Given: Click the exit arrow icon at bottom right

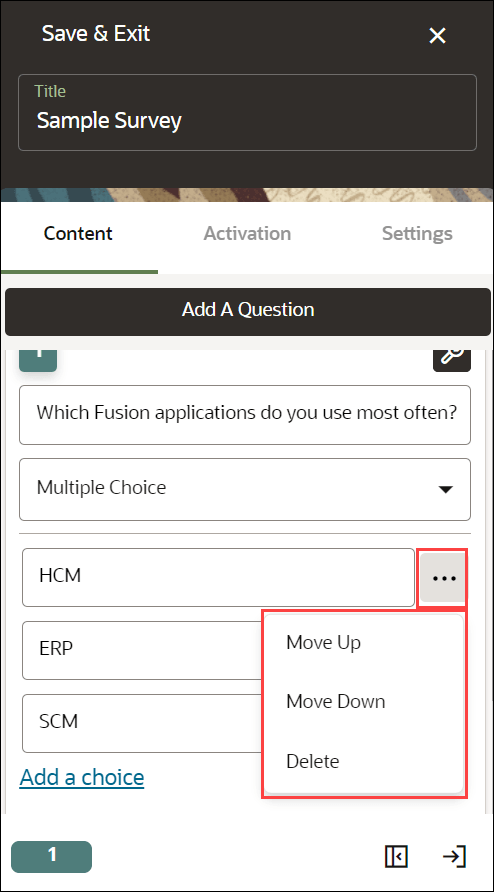Looking at the screenshot, I should click(454, 856).
